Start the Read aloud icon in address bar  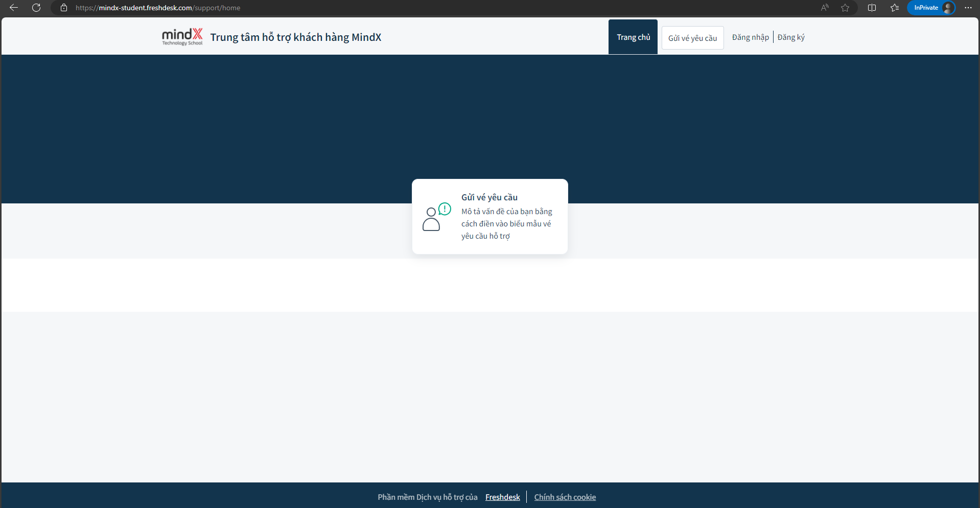pyautogui.click(x=825, y=8)
